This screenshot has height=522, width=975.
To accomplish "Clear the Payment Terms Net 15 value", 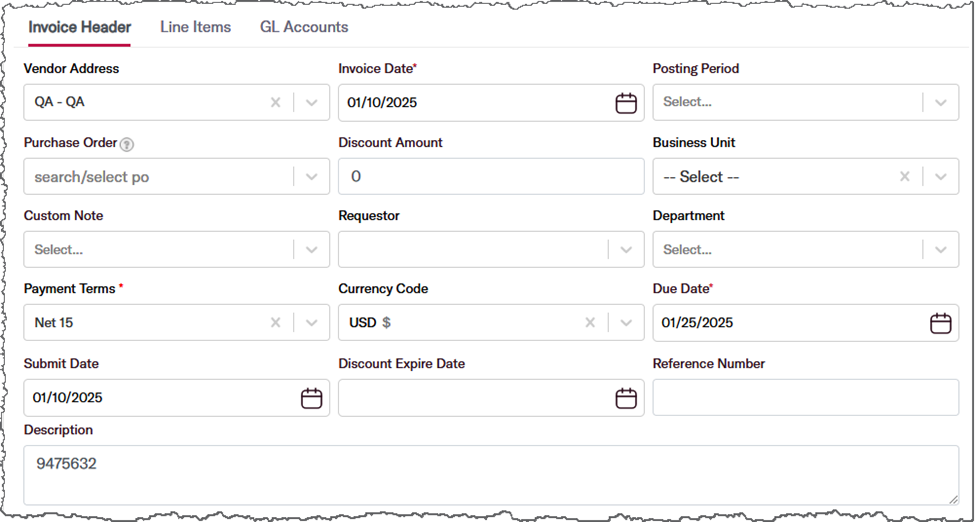I will point(275,322).
